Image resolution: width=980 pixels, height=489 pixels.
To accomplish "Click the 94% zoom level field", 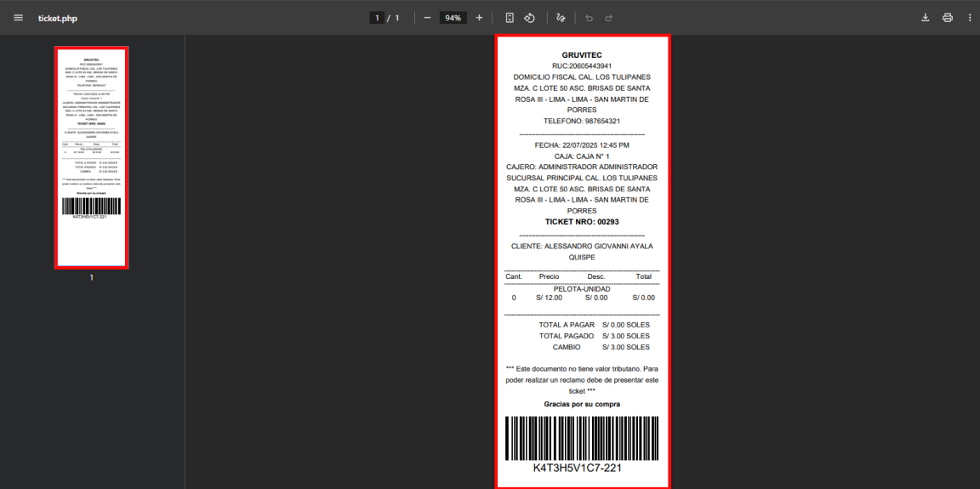I will tap(453, 18).
